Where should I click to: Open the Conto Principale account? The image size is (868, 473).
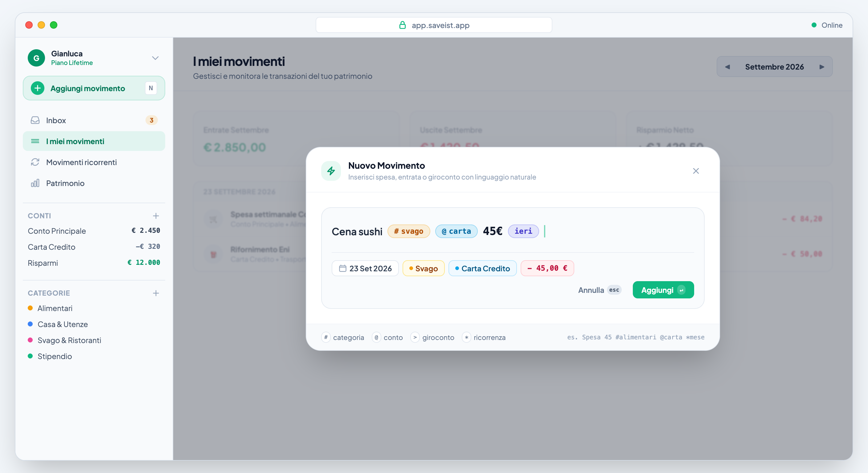[94, 231]
